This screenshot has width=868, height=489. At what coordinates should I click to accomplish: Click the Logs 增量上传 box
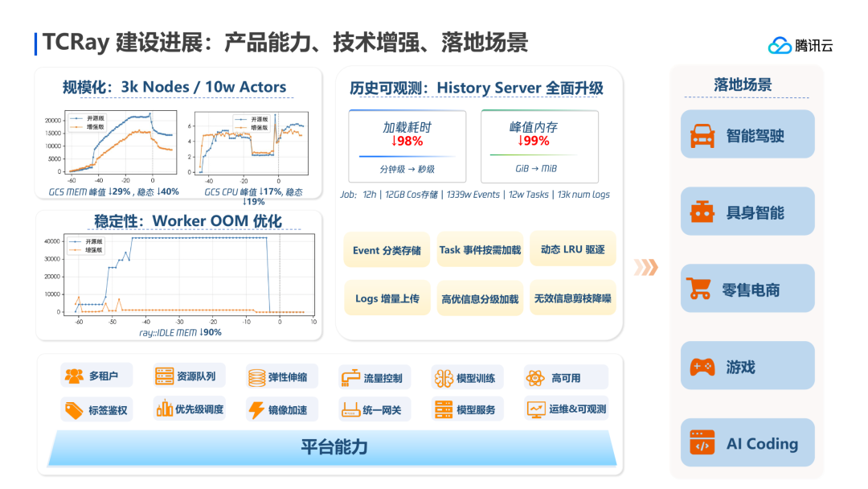[x=387, y=298]
